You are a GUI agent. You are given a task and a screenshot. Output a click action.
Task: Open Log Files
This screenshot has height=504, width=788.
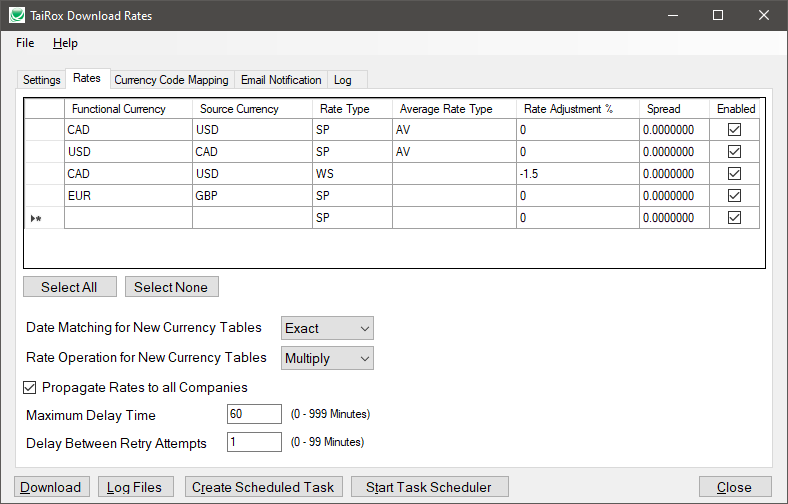[136, 487]
